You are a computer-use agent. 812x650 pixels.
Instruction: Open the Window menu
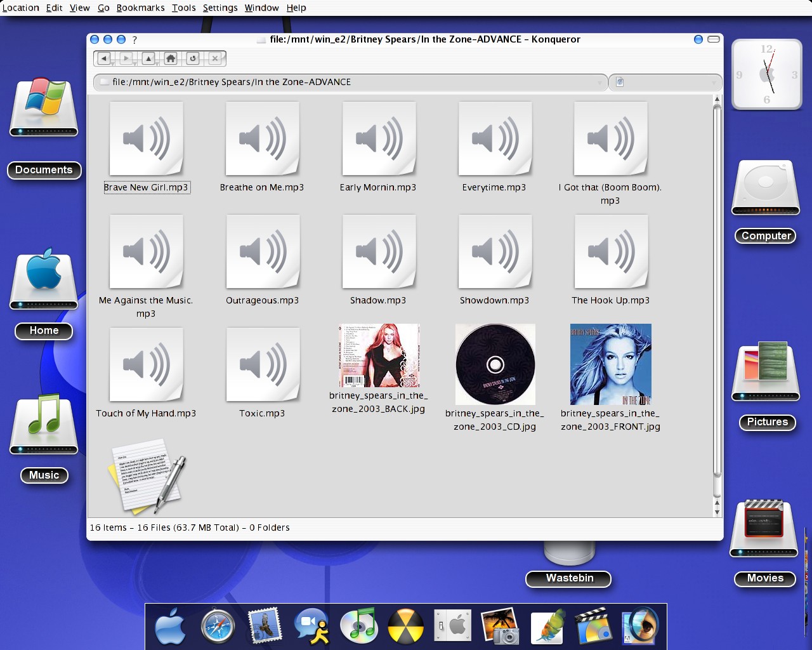coord(261,8)
